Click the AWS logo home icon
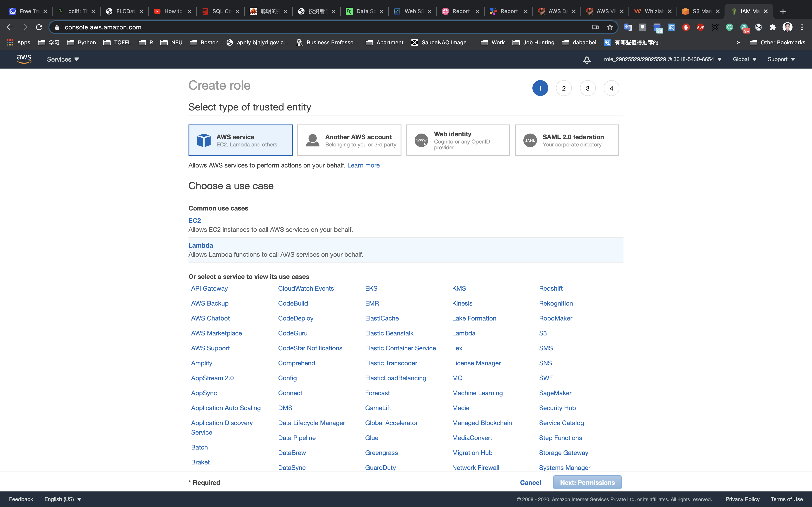Screen dimensions: 812x507 (x=24, y=59)
